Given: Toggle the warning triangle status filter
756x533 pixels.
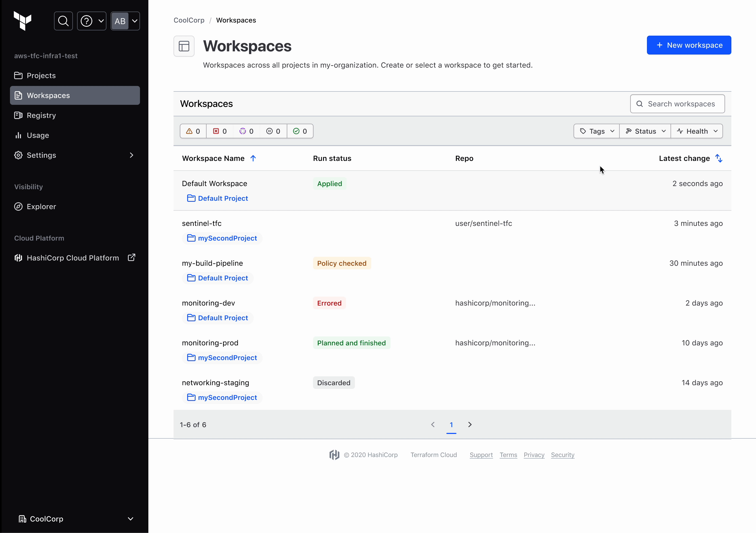Looking at the screenshot, I should tap(193, 131).
